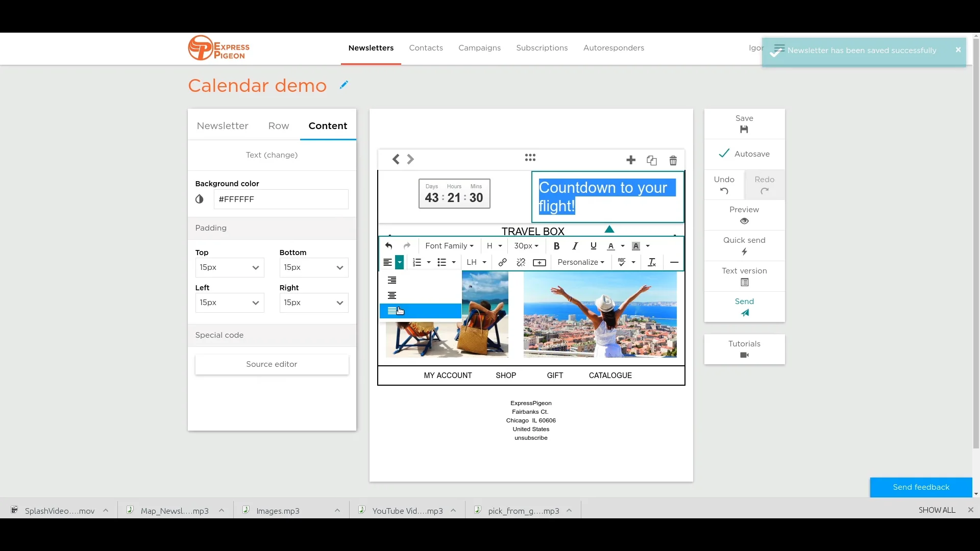The width and height of the screenshot is (980, 551).
Task: Toggle italic formatting
Action: point(575,246)
